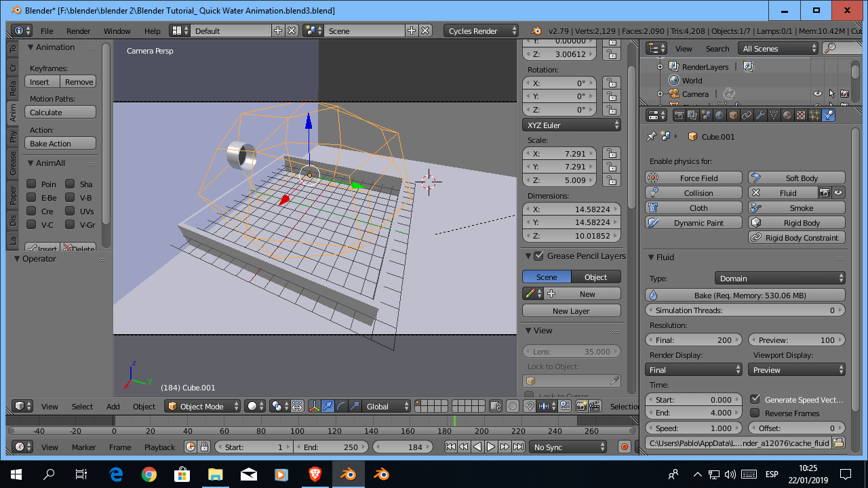
Task: Check the UVs checkbox in AnimAll
Action: [x=70, y=211]
